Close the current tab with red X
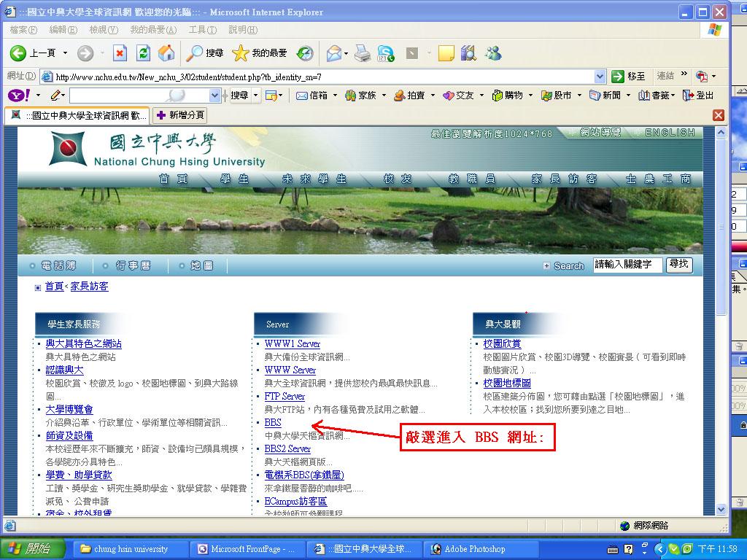The image size is (747, 560). click(719, 114)
